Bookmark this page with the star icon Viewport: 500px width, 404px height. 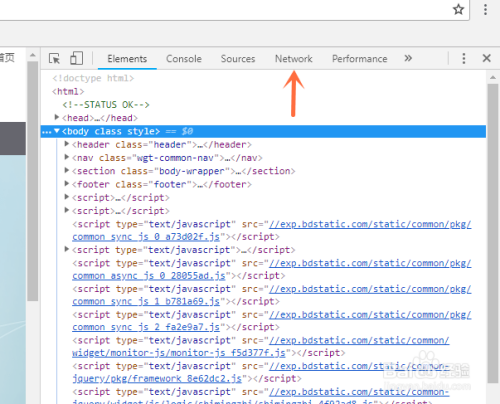coord(458,9)
